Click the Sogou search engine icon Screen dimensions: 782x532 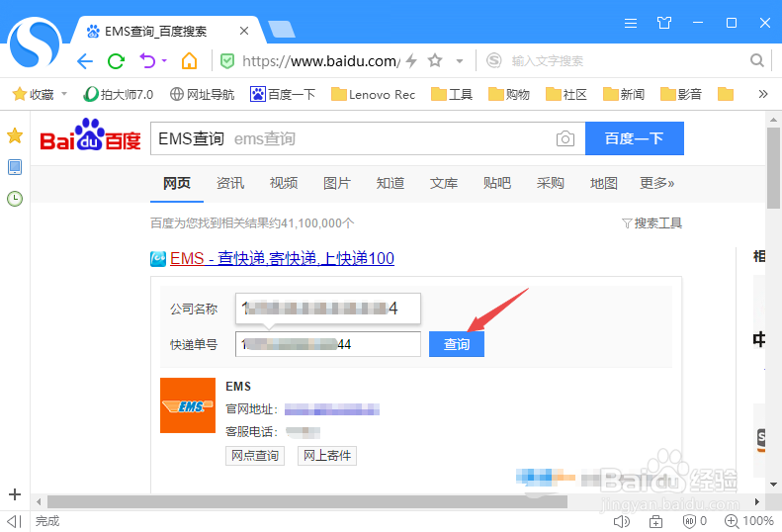click(493, 61)
